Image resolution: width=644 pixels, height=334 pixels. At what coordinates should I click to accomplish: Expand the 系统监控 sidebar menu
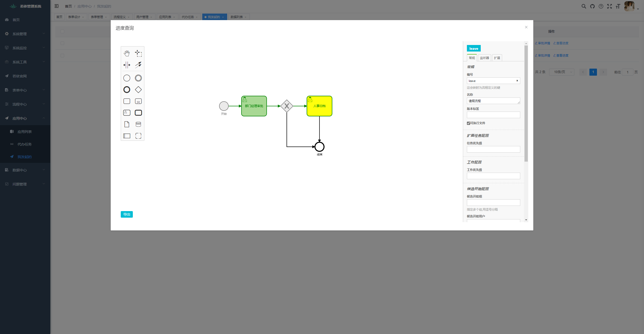pos(25,48)
